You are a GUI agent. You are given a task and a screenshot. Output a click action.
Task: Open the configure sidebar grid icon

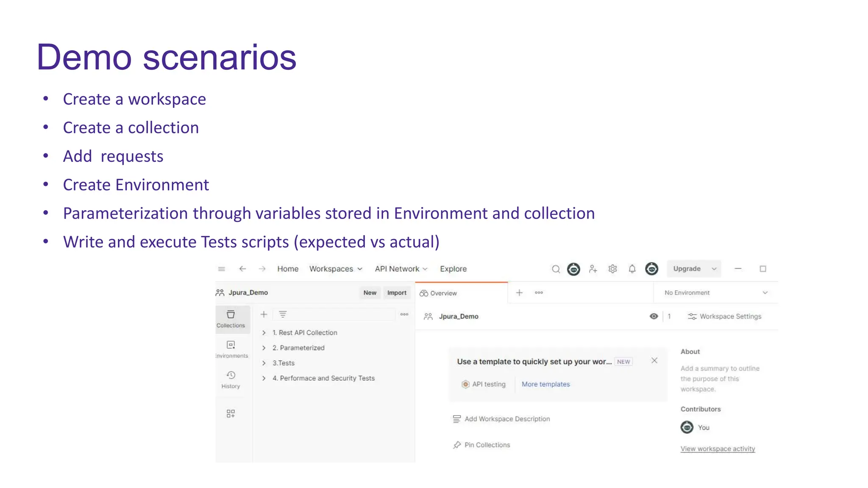click(x=231, y=413)
